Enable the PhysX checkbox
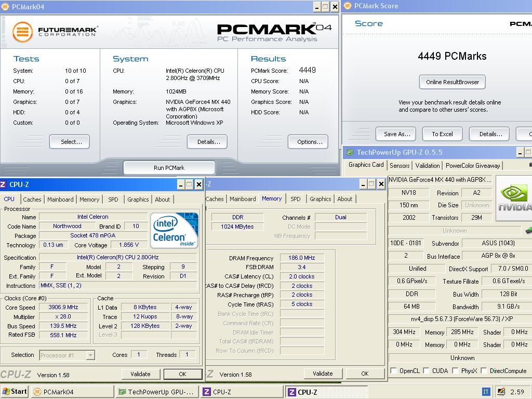The image size is (532, 399). 455,370
